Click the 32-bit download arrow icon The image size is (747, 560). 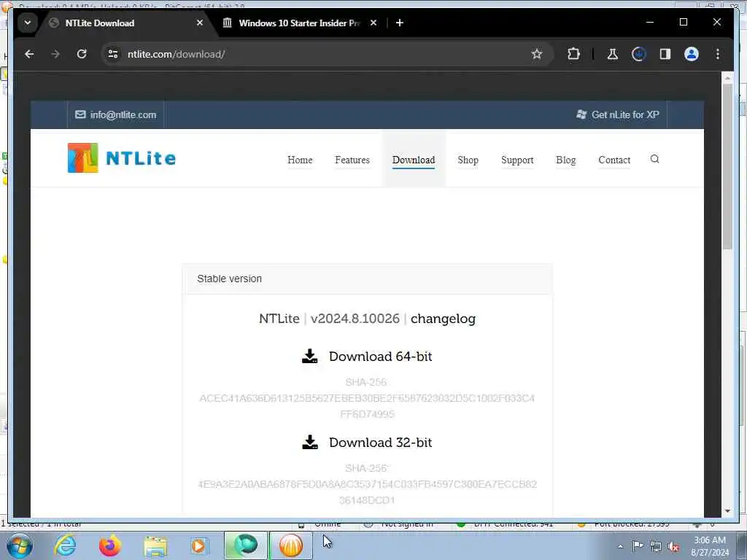click(309, 442)
